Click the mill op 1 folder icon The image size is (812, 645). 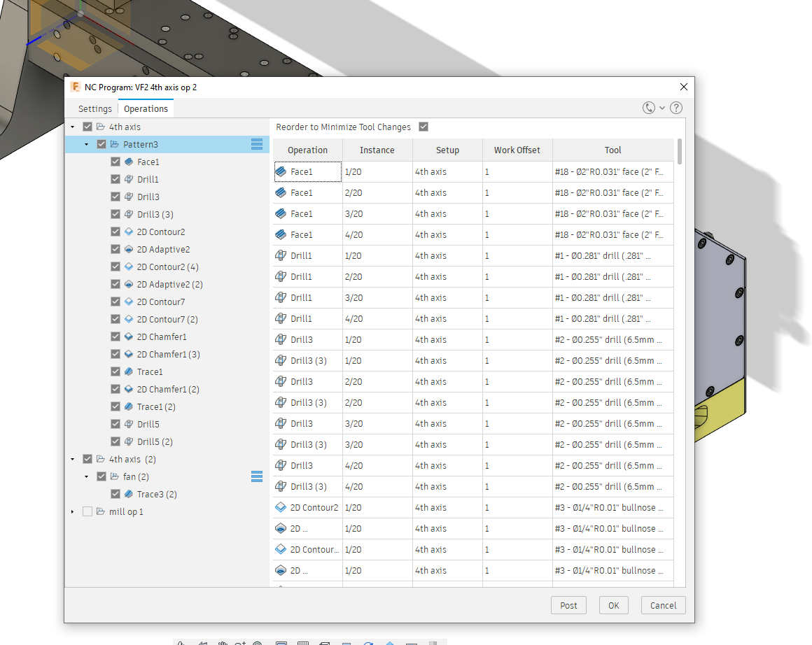click(101, 511)
